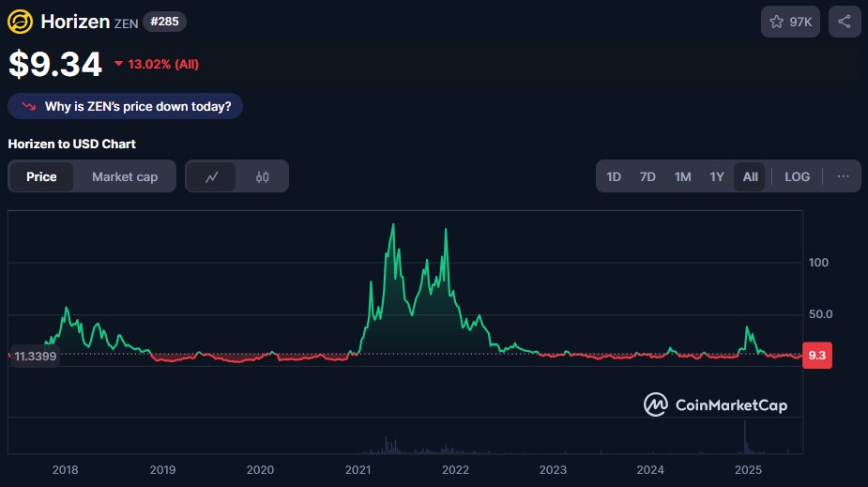The image size is (868, 487).
Task: Click the Horizen coin name title
Action: point(75,22)
